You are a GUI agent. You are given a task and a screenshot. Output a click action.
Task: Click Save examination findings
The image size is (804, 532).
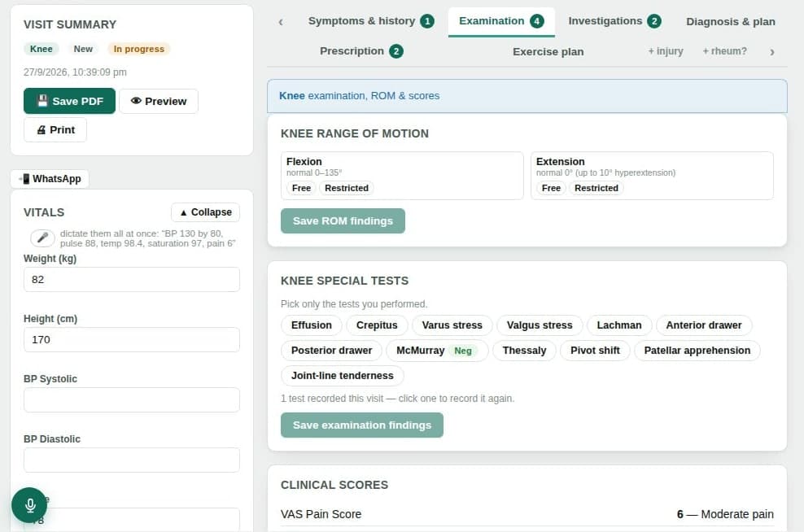pyautogui.click(x=362, y=425)
